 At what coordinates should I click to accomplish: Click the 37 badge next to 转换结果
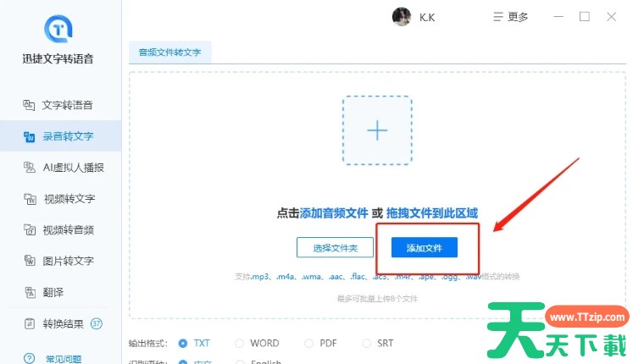(x=96, y=323)
